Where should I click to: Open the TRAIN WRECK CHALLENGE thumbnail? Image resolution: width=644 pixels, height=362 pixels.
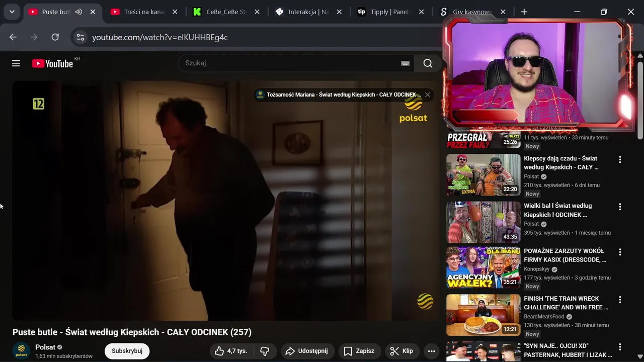483,315
